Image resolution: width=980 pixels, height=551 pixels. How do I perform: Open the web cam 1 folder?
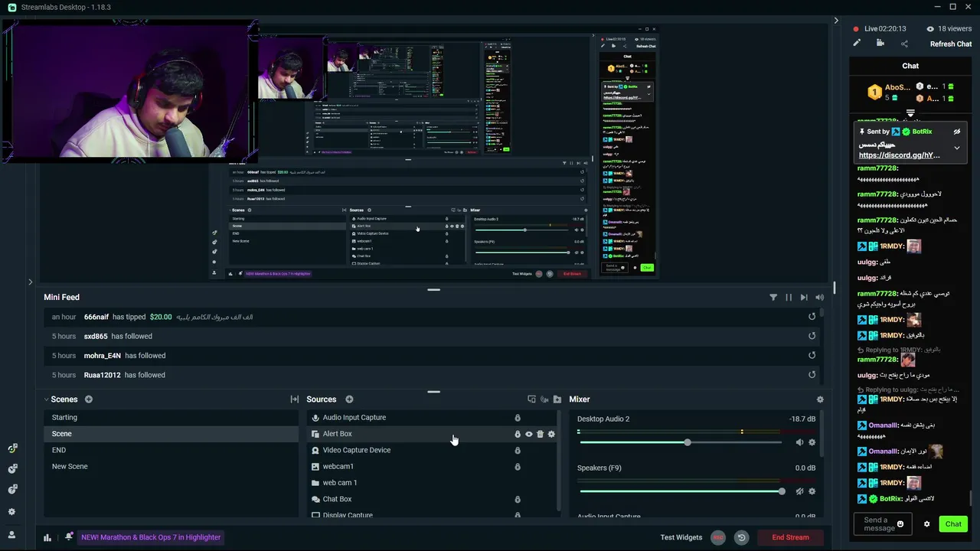tap(340, 483)
